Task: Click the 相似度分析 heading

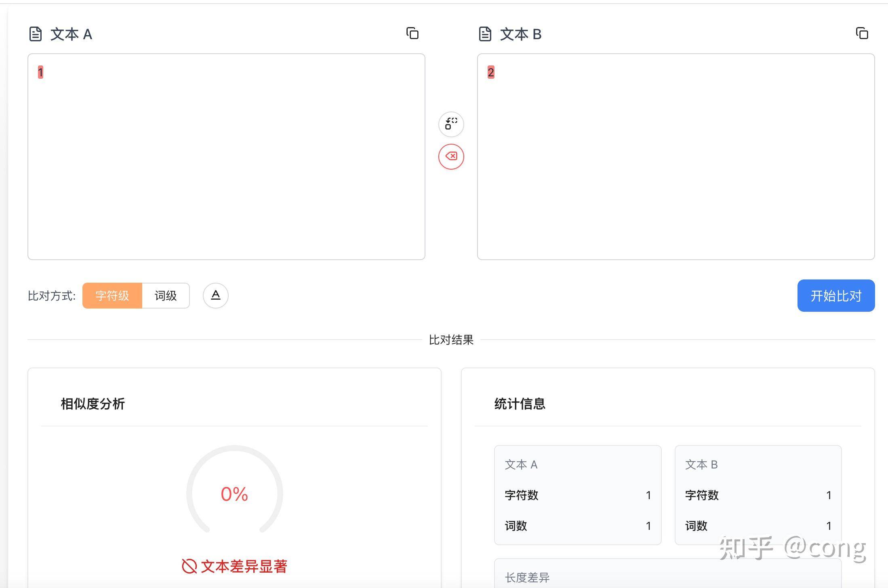Action: [93, 404]
